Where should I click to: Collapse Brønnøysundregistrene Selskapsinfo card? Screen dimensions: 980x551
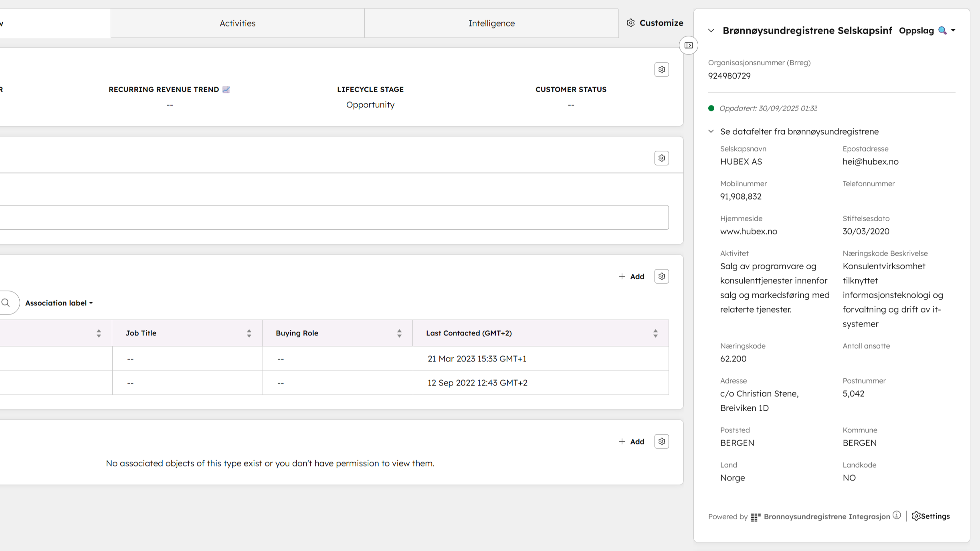click(711, 30)
